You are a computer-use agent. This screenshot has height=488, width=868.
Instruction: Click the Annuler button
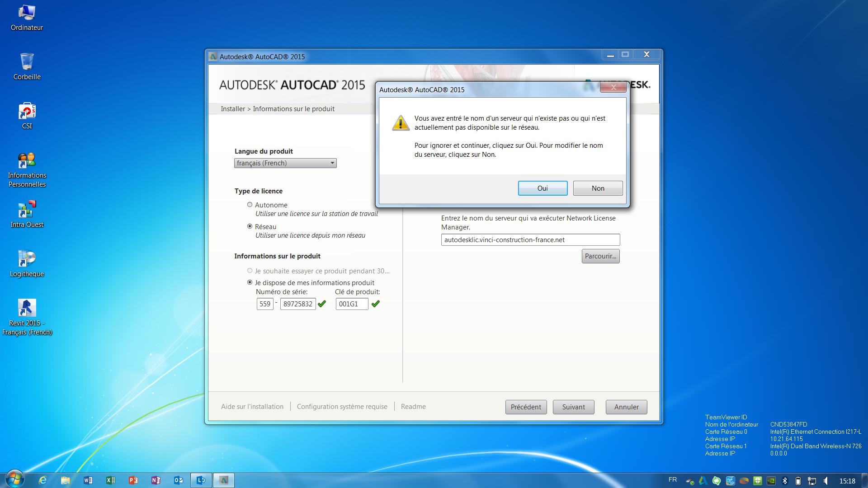coord(626,407)
